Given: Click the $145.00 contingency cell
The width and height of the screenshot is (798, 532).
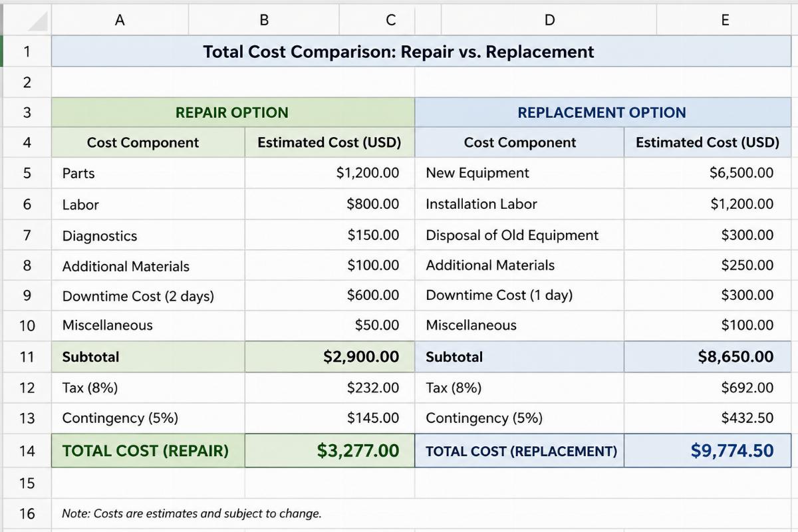Looking at the screenshot, I should pyautogui.click(x=330, y=418).
